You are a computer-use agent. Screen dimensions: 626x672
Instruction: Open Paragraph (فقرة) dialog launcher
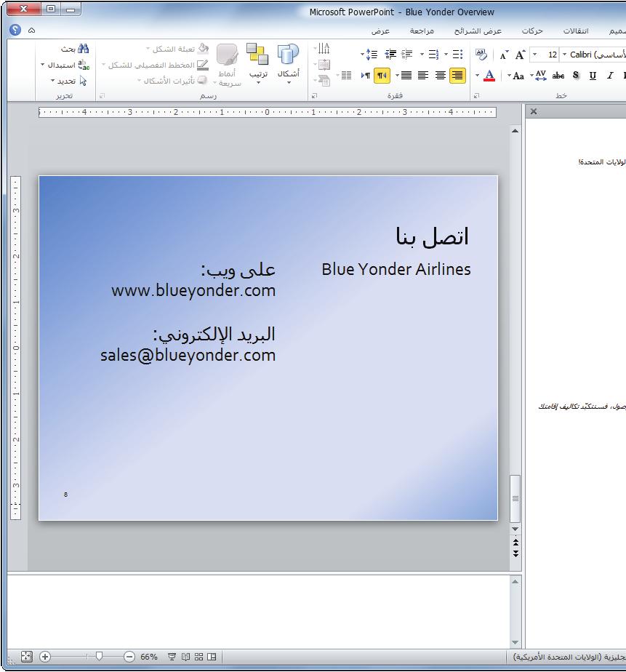coord(315,96)
